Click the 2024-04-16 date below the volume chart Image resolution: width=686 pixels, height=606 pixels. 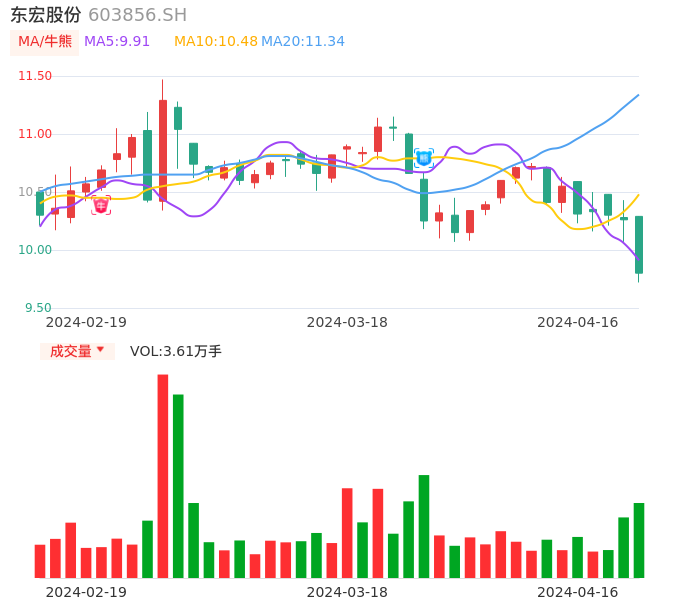(578, 592)
